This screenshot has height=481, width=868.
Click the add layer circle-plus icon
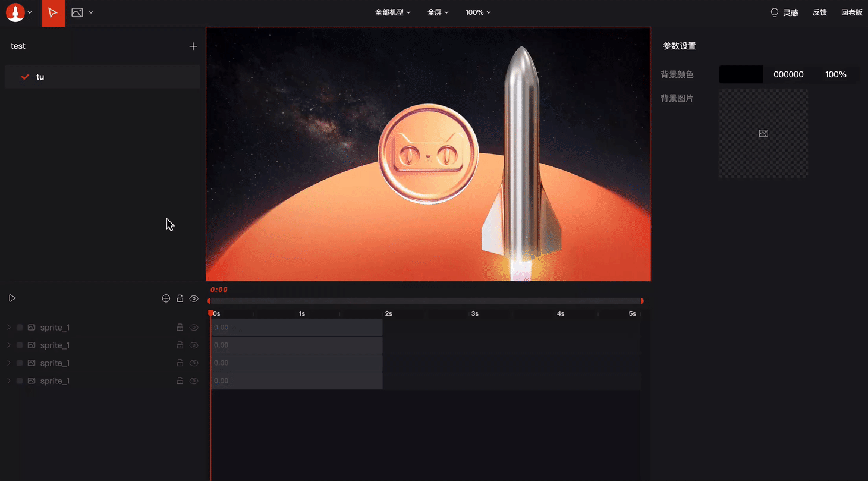pyautogui.click(x=166, y=298)
